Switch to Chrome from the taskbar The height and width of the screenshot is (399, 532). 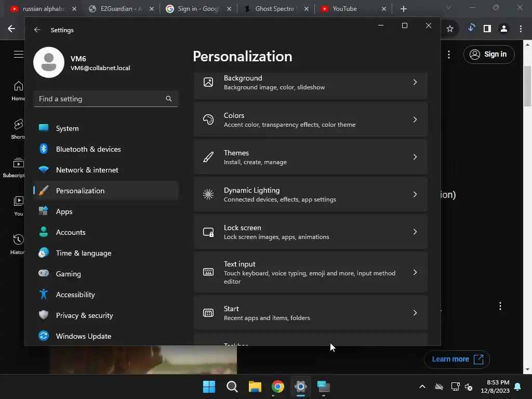point(278,387)
